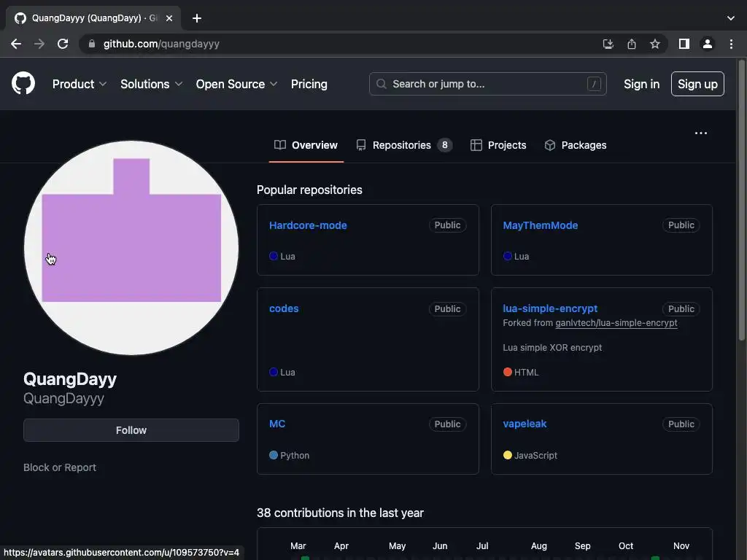Follow the QuangDayyy user
Image resolution: width=747 pixels, height=560 pixels.
(x=131, y=430)
